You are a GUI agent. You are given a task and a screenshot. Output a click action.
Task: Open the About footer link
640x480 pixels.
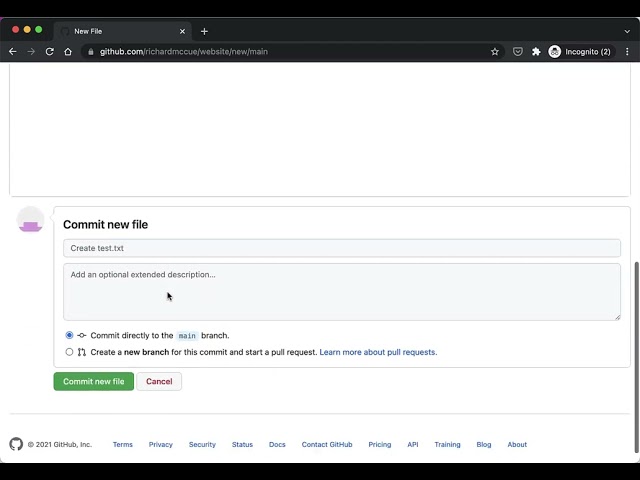pos(517,444)
